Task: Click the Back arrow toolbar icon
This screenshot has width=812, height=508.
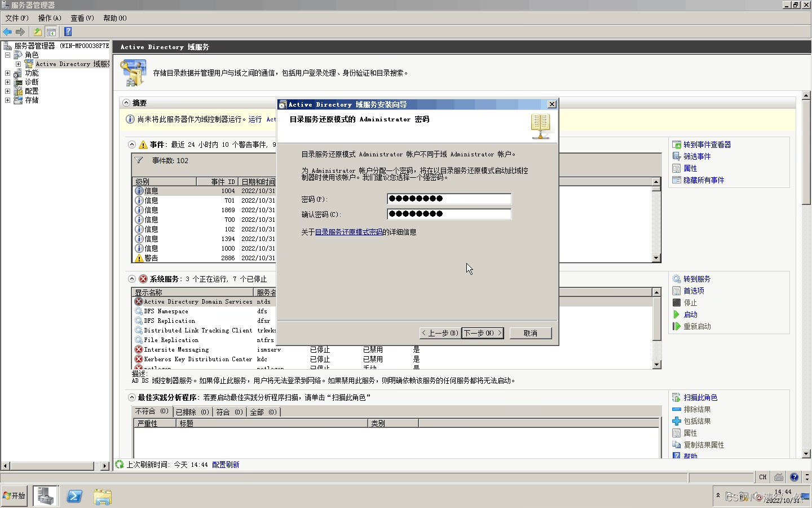Action: click(x=7, y=32)
